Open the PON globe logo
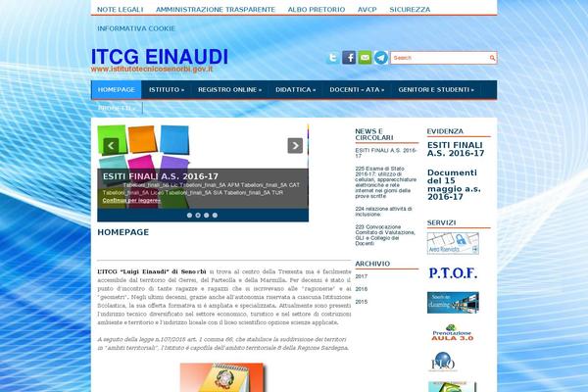The width and height of the screenshot is (588, 392). 443,362
